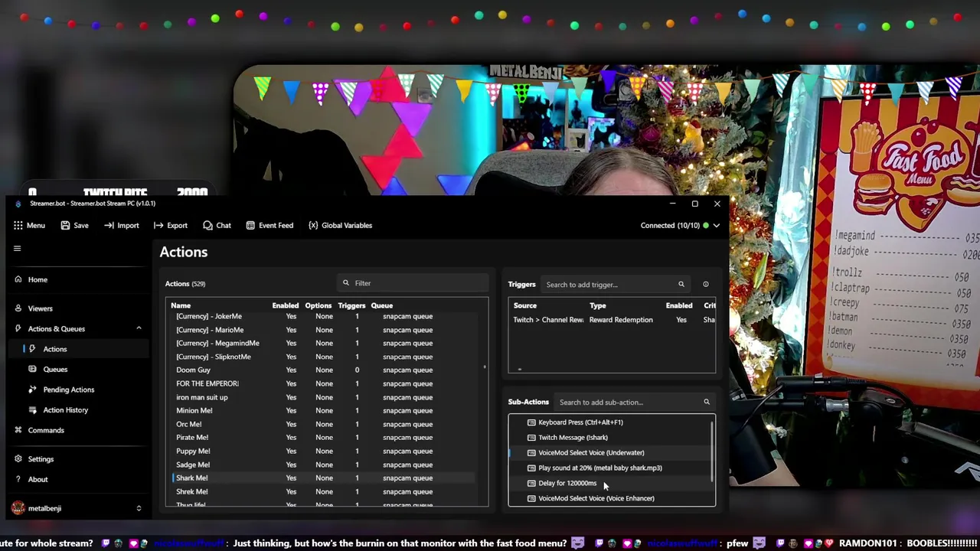Select the VoiceMod Select Voice (Underwater) sub-action
980x551 pixels.
609,452
